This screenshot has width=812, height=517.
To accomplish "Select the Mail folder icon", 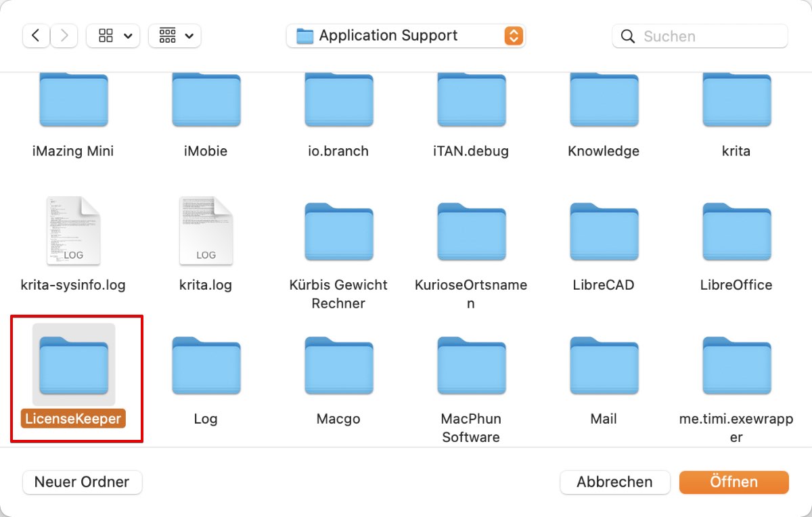I will 604,365.
